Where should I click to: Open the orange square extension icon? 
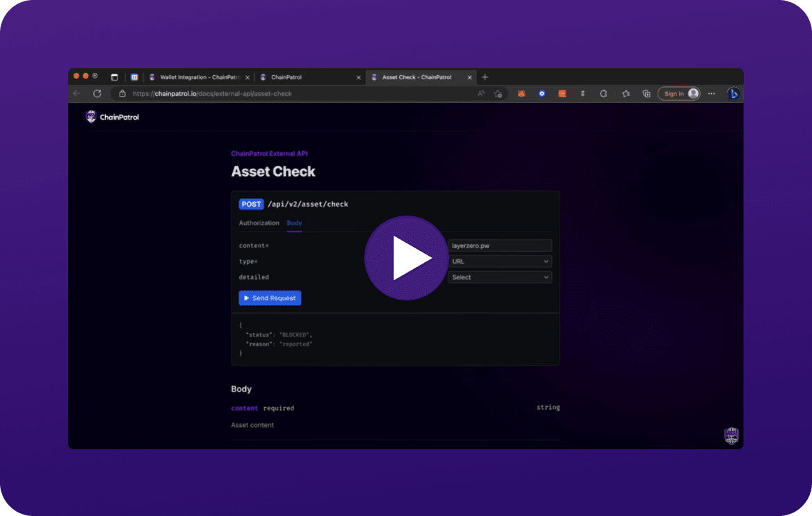pyautogui.click(x=562, y=94)
